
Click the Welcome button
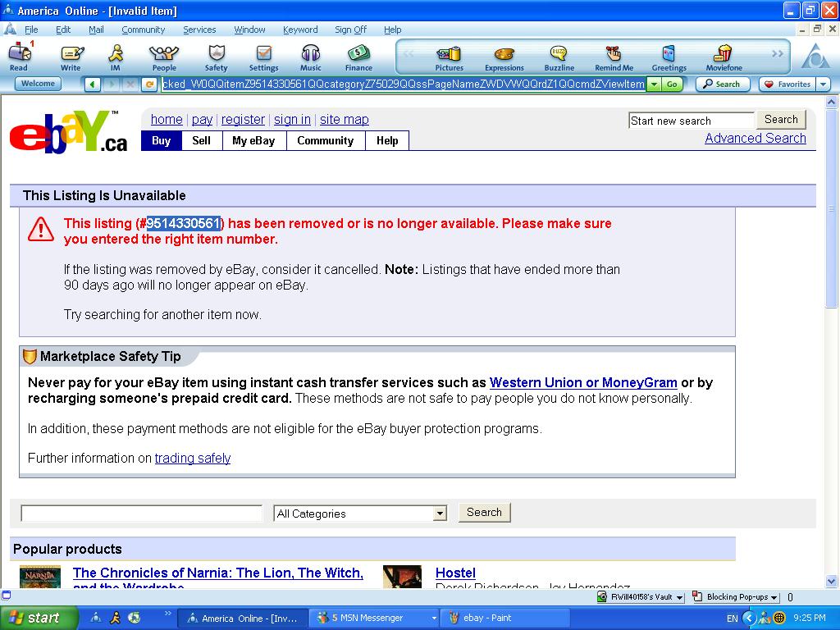click(x=38, y=84)
